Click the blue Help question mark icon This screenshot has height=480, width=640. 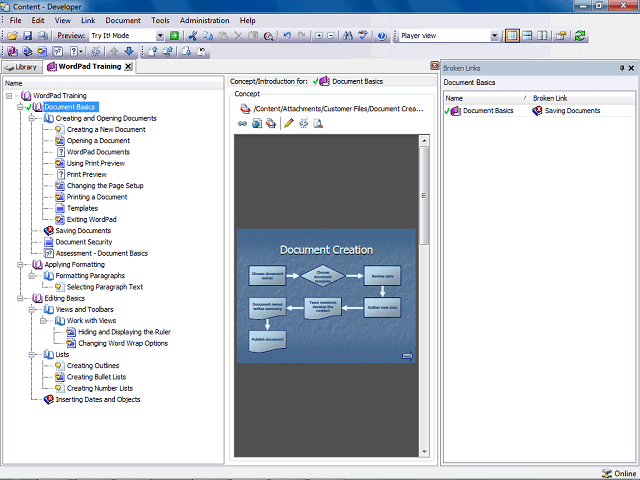point(382,36)
